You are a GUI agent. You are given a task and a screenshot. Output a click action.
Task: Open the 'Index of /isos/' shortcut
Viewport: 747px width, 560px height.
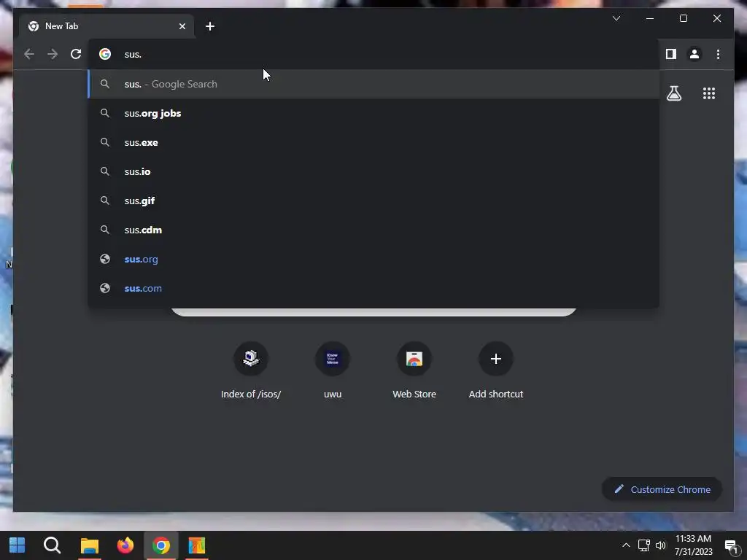pos(251,371)
